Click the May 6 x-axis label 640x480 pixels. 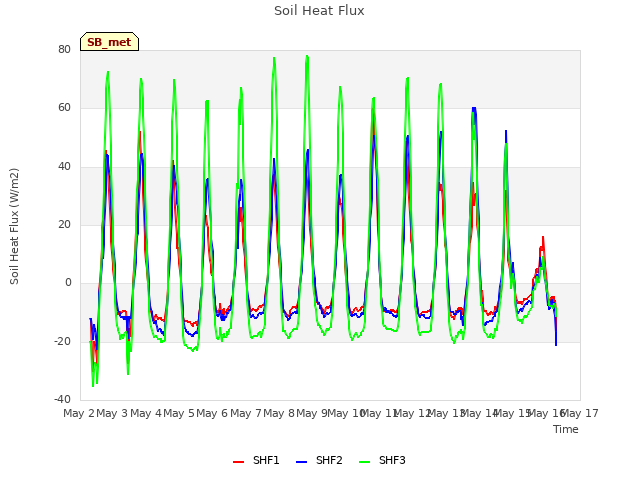pyautogui.click(x=212, y=413)
